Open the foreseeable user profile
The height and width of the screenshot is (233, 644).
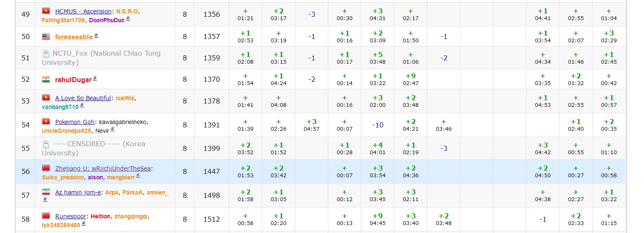[74, 37]
